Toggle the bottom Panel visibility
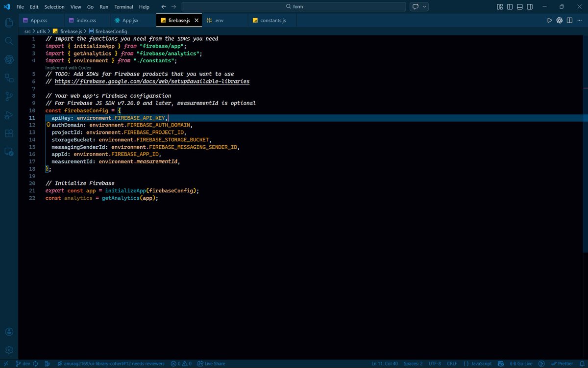The height and width of the screenshot is (368, 588). pos(520,7)
